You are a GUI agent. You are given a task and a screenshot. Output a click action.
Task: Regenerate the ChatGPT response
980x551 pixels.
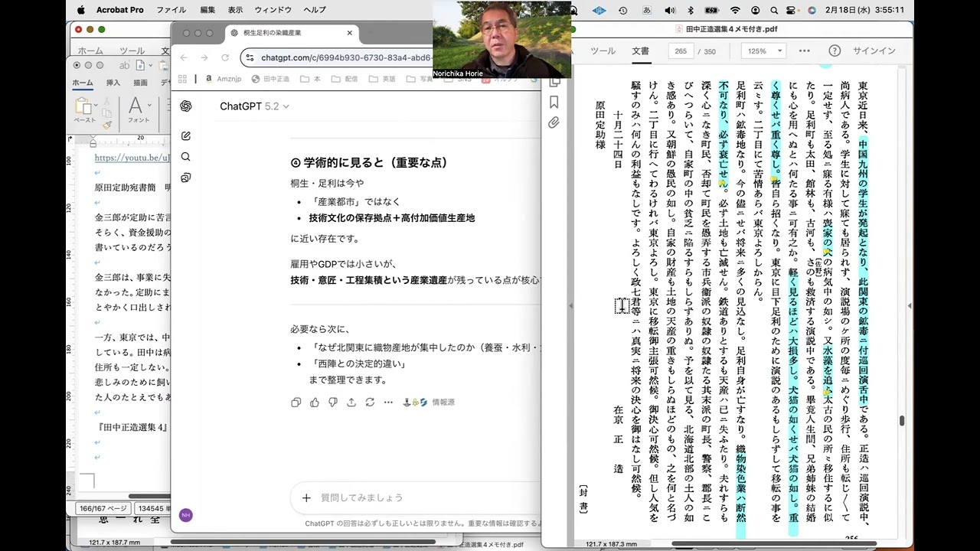pyautogui.click(x=370, y=402)
